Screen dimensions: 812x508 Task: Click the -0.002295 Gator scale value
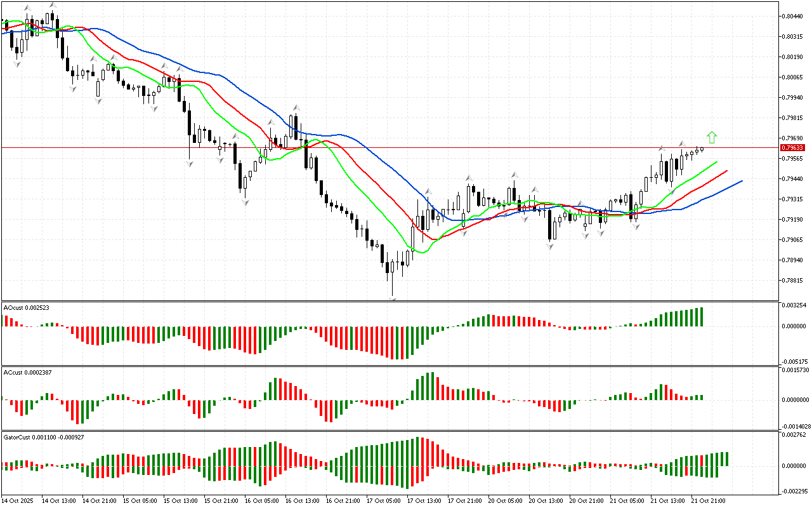coord(796,491)
